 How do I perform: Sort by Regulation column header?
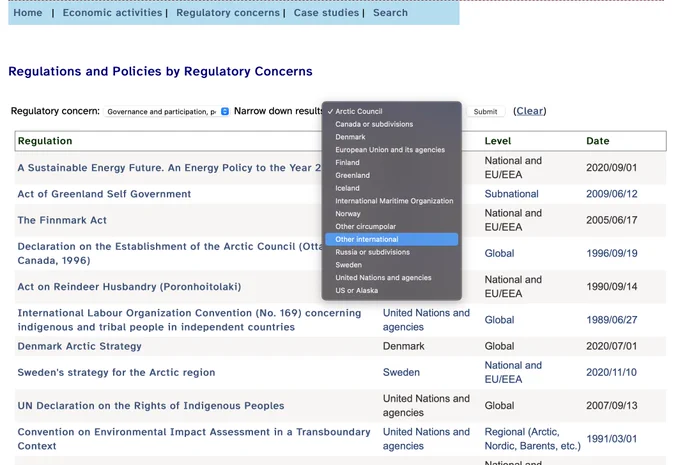(45, 141)
